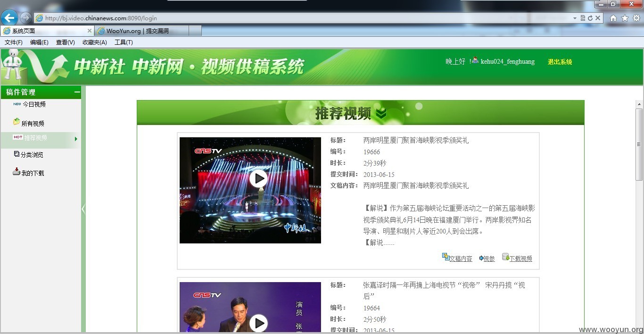This screenshot has height=334, width=644.
Task: Click the page scrollbar up arrow
Action: pyautogui.click(x=639, y=104)
